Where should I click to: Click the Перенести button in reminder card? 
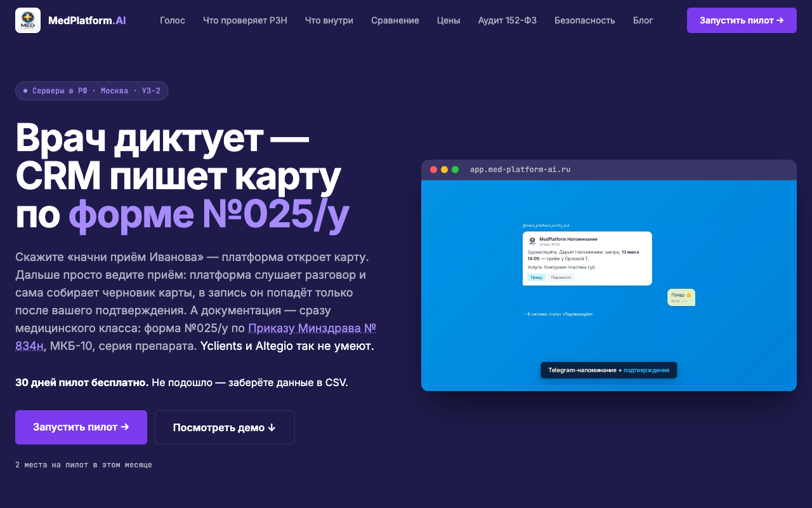pyautogui.click(x=561, y=277)
